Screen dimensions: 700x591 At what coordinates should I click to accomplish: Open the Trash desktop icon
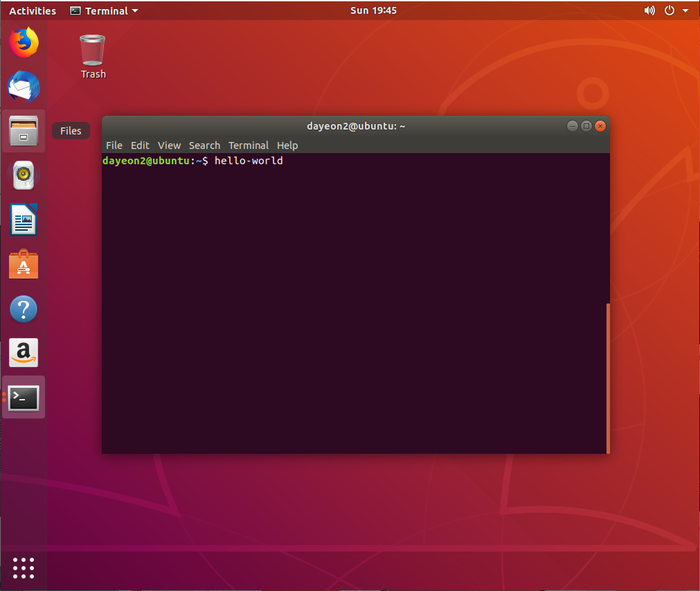93,57
